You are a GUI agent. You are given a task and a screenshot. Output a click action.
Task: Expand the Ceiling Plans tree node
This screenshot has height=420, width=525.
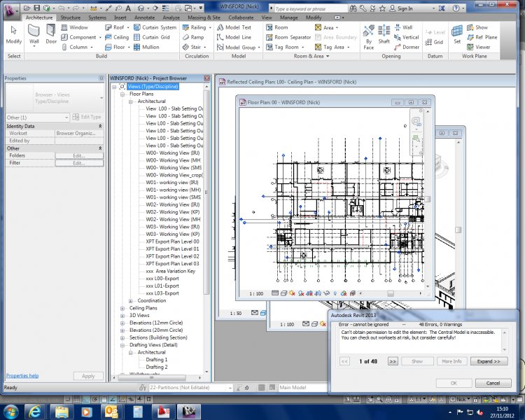122,308
